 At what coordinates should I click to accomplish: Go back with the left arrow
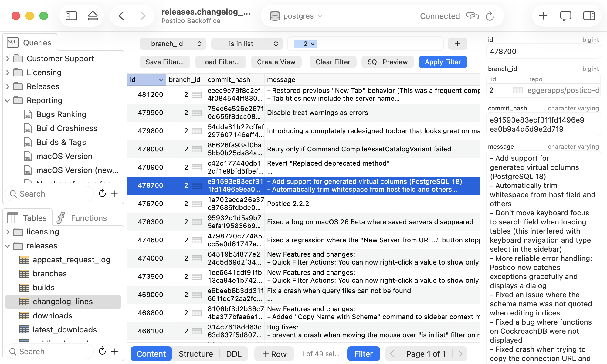point(121,16)
